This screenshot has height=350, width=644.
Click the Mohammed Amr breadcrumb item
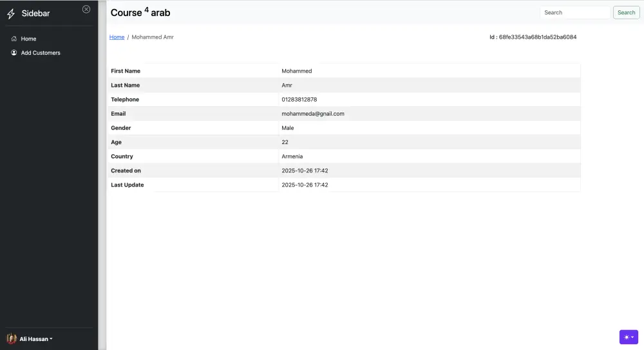[x=153, y=37]
